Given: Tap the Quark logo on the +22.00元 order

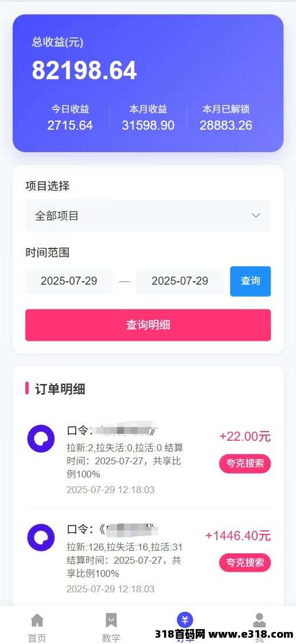Looking at the screenshot, I should tap(41, 439).
